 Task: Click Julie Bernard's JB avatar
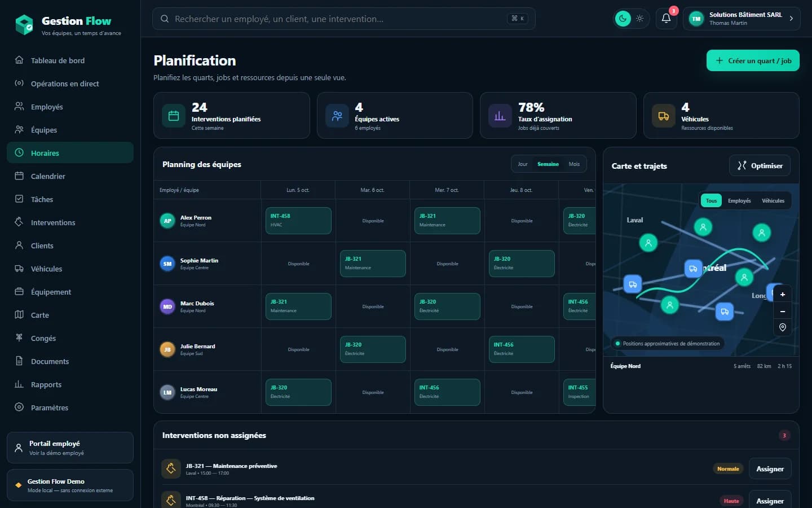coord(167,349)
